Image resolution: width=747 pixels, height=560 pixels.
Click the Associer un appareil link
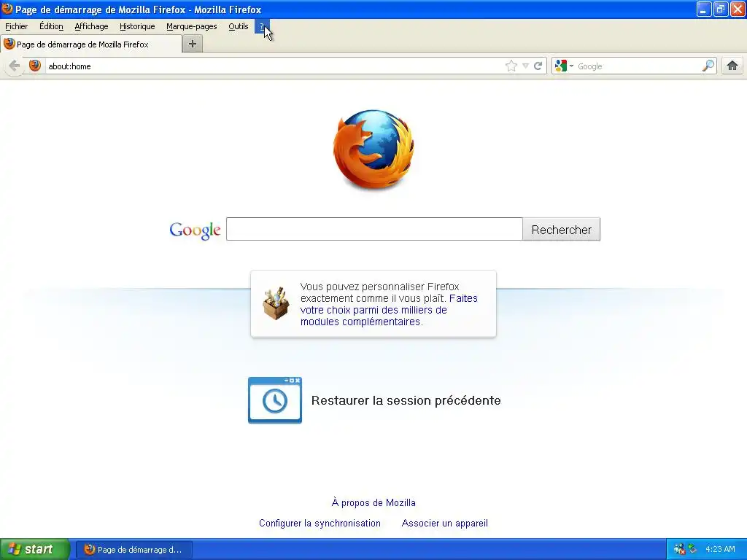[444, 523]
